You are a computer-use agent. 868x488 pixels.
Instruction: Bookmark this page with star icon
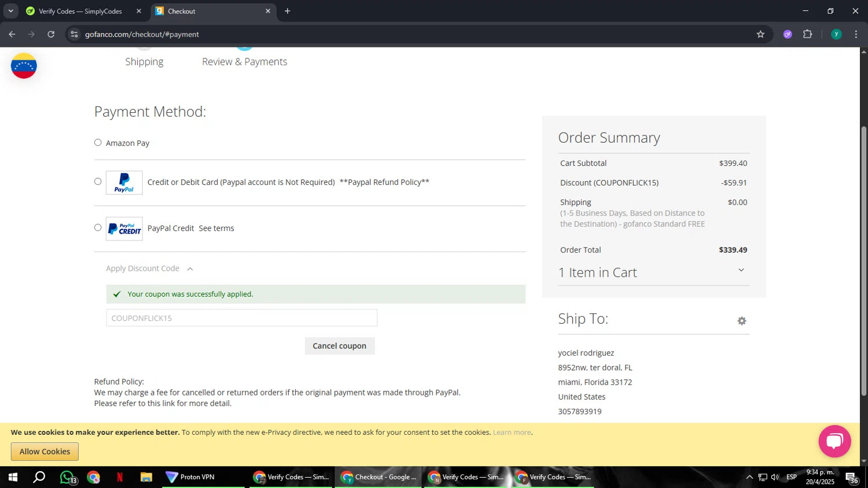(x=760, y=34)
